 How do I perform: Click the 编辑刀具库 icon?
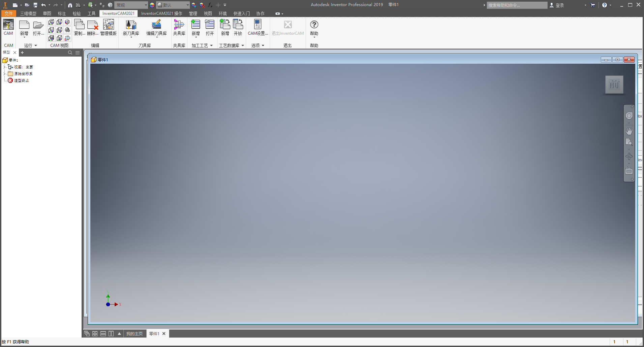pos(156,25)
